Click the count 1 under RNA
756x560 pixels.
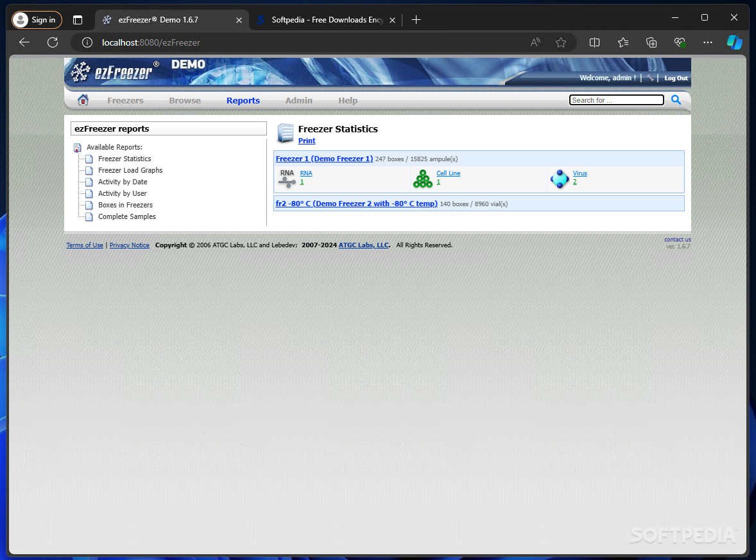[302, 182]
